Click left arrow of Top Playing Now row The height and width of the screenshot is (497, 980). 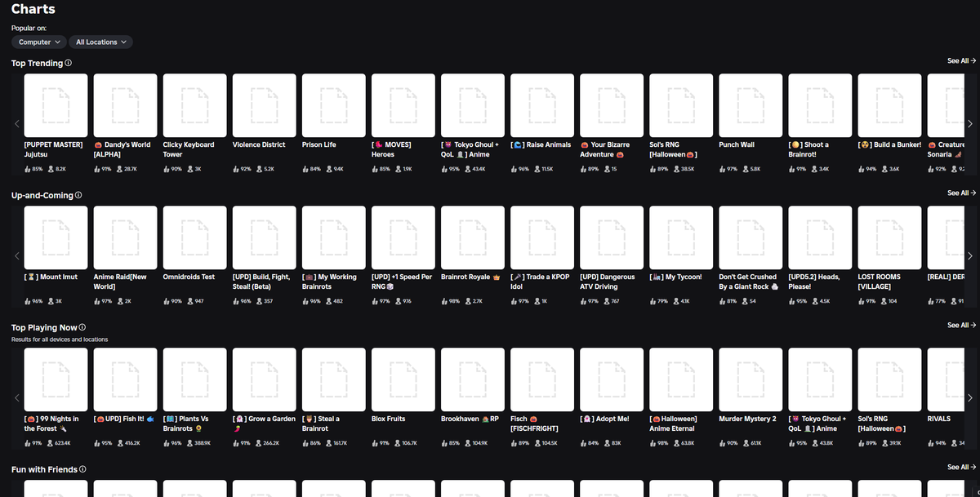click(16, 398)
